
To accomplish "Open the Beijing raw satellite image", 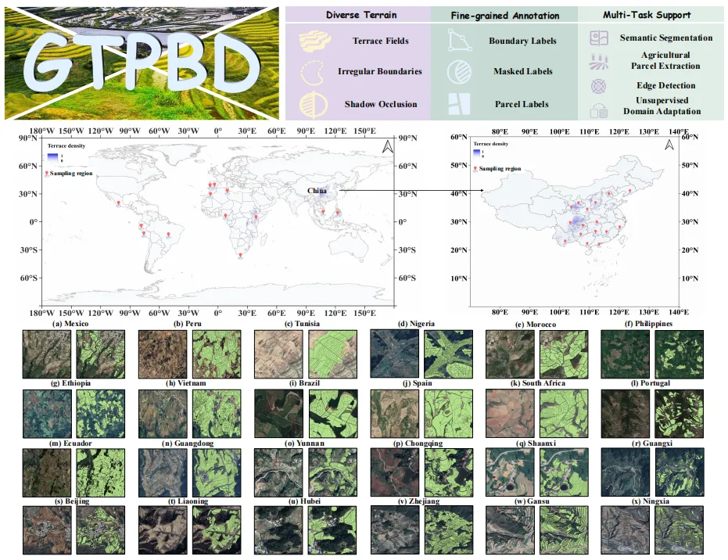I will click(47, 529).
